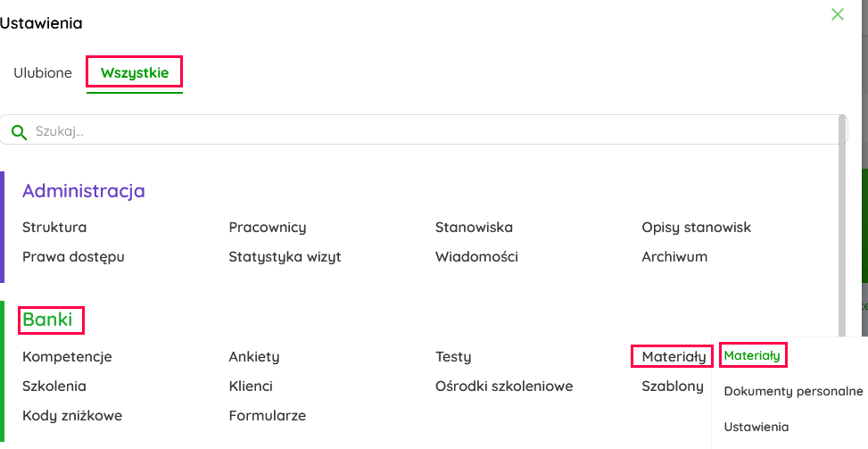The width and height of the screenshot is (868, 449).
Task: Open Prawa dostępu settings
Action: point(73,257)
